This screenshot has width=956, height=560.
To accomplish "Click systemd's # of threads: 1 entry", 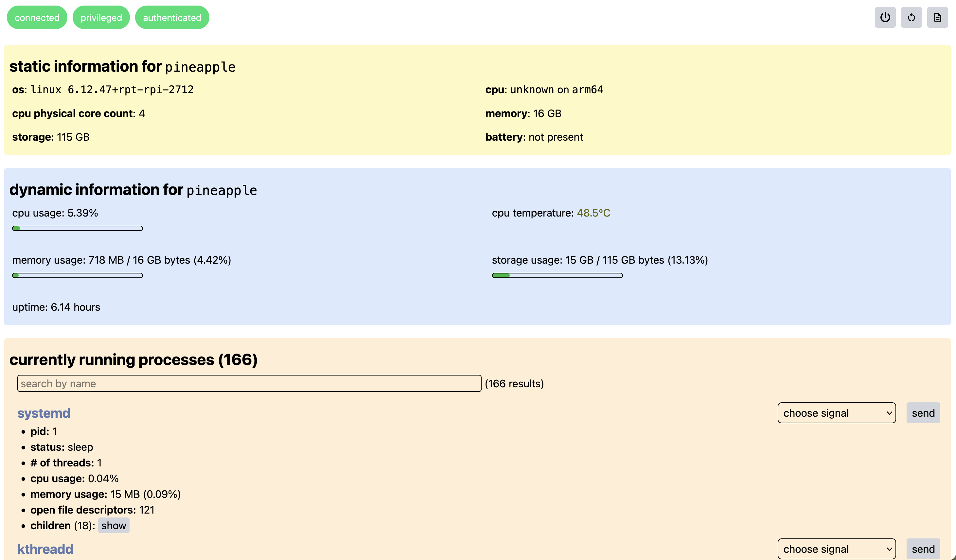I will 66,463.
